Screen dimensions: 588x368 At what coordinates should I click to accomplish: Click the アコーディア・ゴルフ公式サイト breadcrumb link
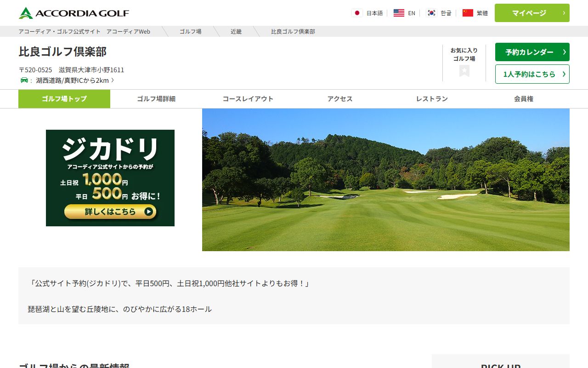85,31
